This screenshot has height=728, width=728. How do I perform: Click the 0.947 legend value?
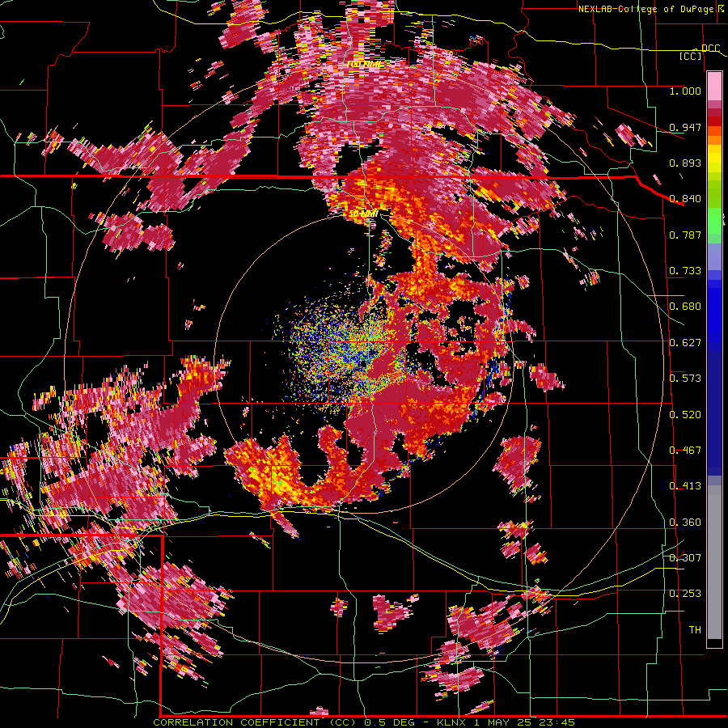point(685,127)
